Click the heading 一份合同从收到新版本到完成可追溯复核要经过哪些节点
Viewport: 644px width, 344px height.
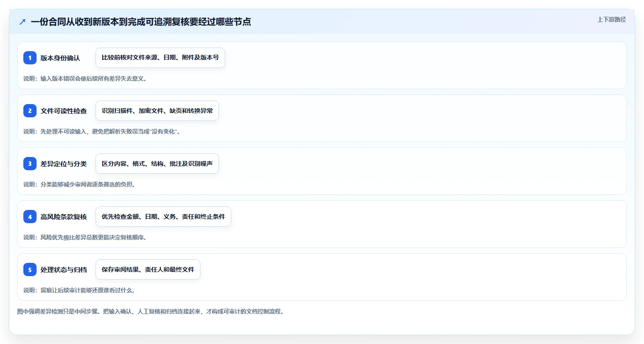[141, 22]
